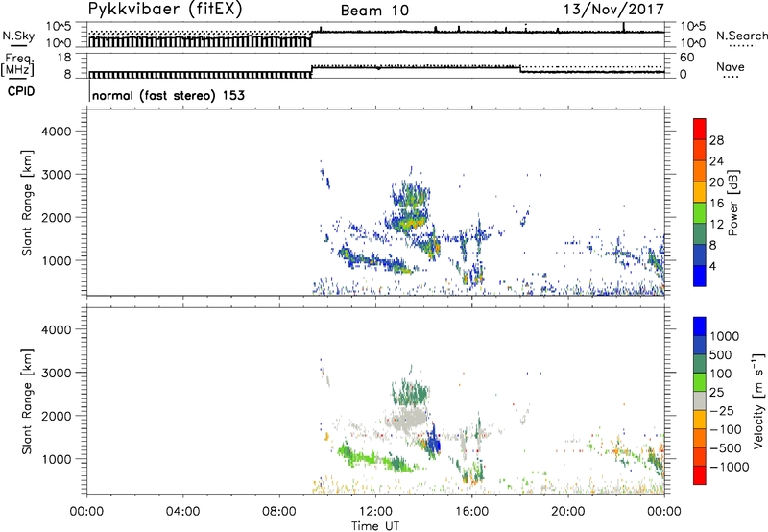Click the 20:00 time axis label
768x532 pixels.
[x=568, y=512]
